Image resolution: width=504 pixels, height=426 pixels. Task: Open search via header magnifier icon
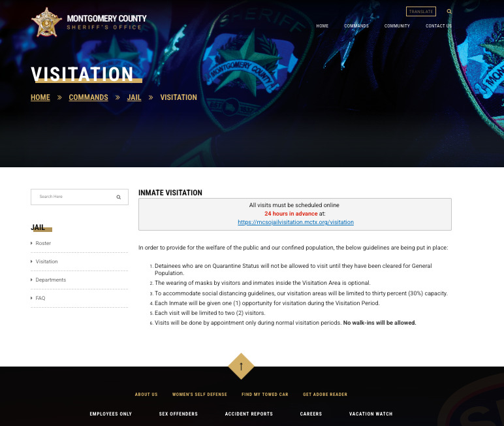449,12
